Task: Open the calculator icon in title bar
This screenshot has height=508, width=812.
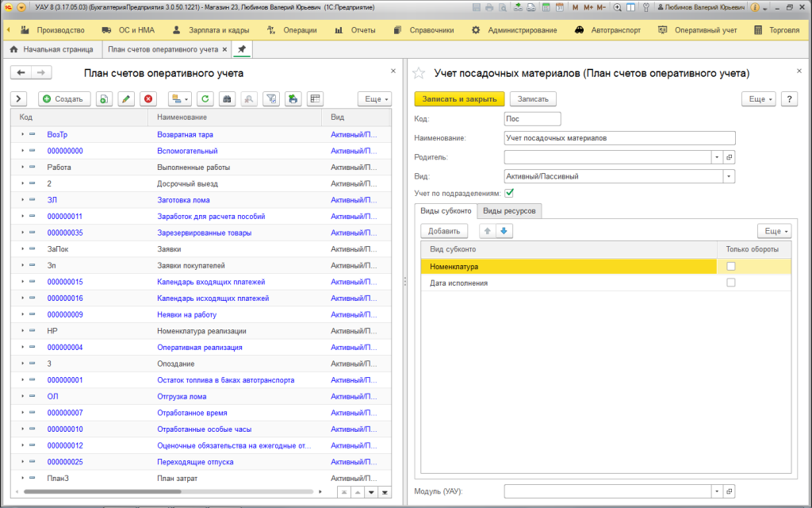Action: 546,7
